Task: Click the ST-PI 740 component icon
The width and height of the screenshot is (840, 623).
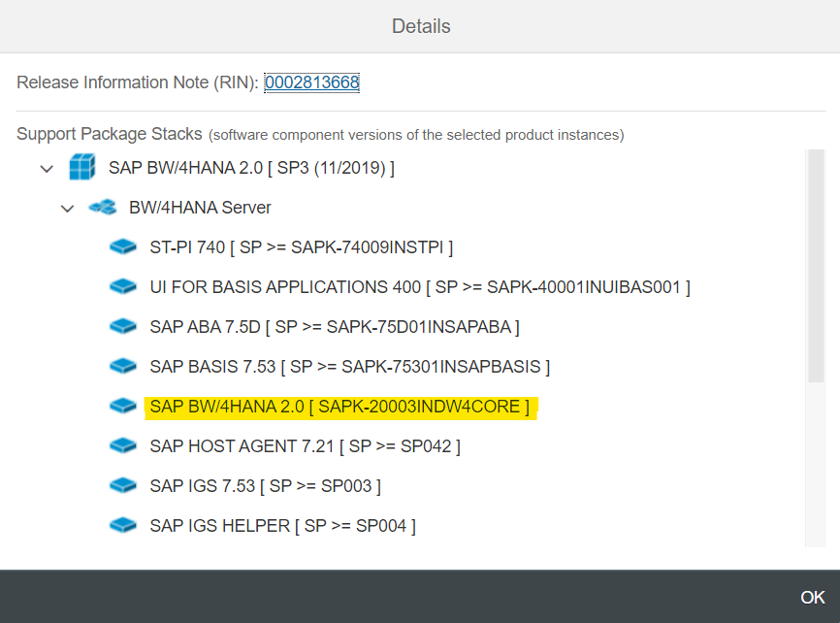Action: tap(122, 246)
